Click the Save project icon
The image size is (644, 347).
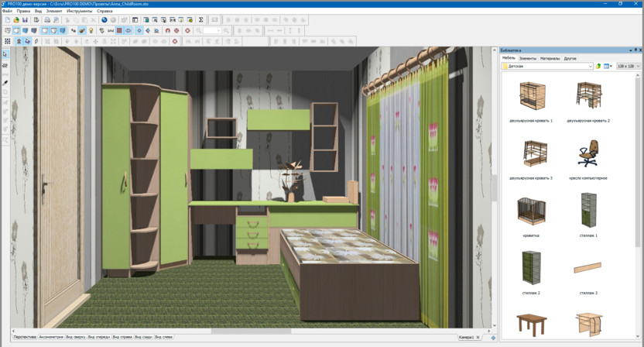[24, 20]
